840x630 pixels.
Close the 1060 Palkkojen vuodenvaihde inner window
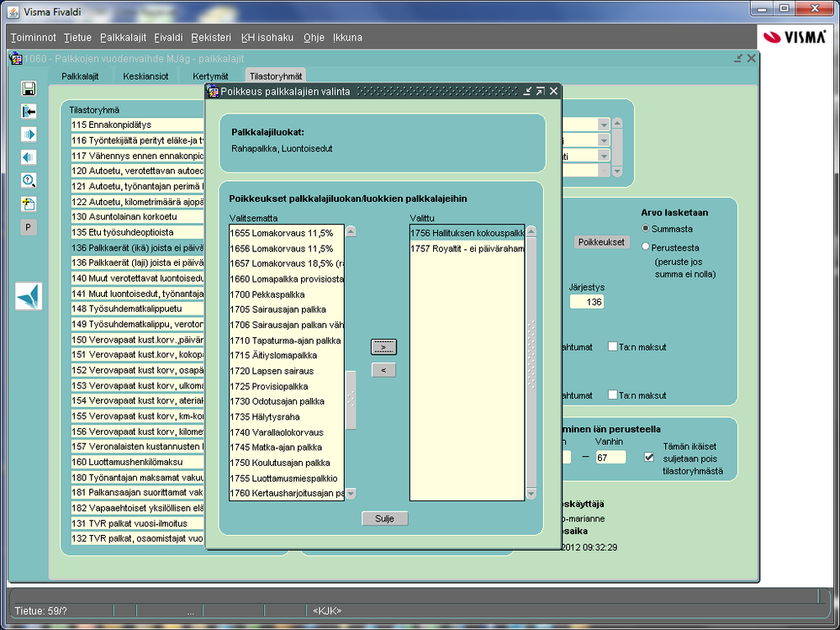click(752, 58)
